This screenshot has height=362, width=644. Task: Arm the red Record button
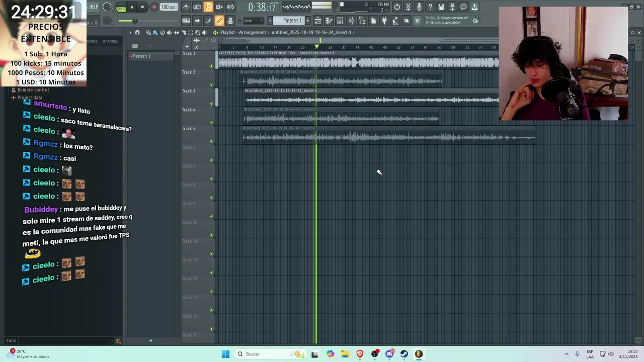tap(154, 7)
